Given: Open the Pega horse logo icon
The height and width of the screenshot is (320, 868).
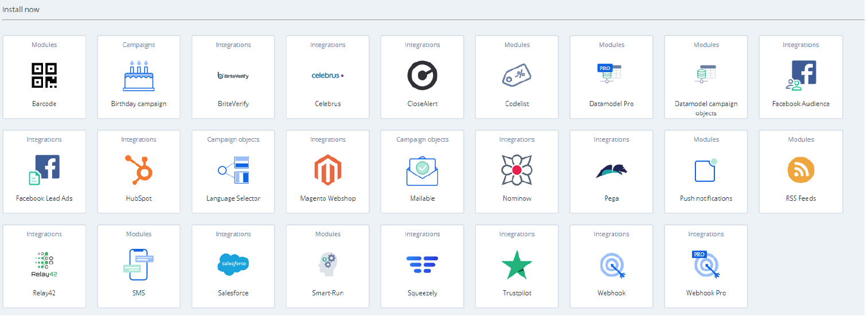Looking at the screenshot, I should 612,170.
